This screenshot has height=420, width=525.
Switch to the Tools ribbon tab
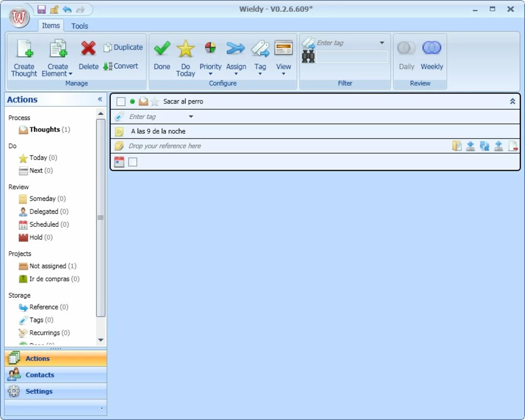tap(80, 26)
